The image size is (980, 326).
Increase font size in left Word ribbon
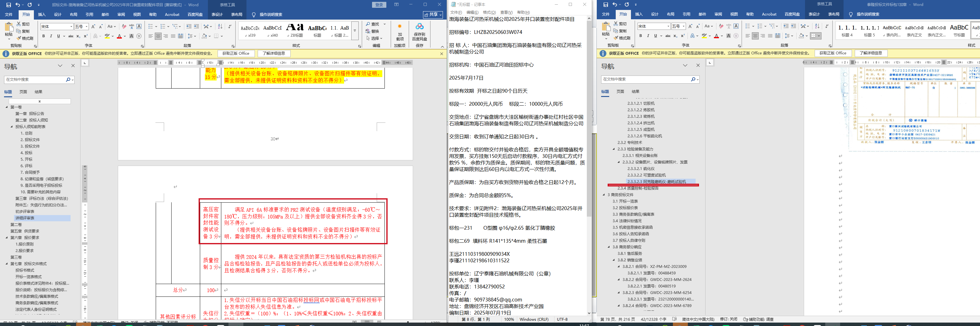tap(93, 27)
